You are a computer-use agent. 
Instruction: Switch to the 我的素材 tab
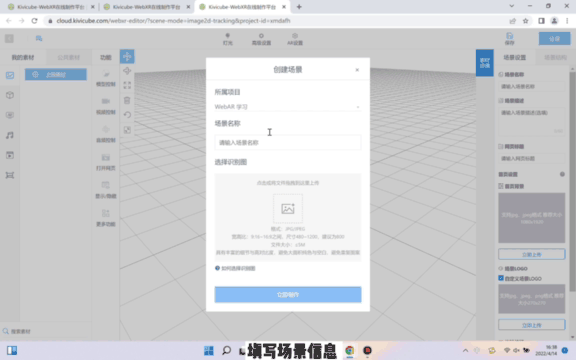[x=23, y=58]
